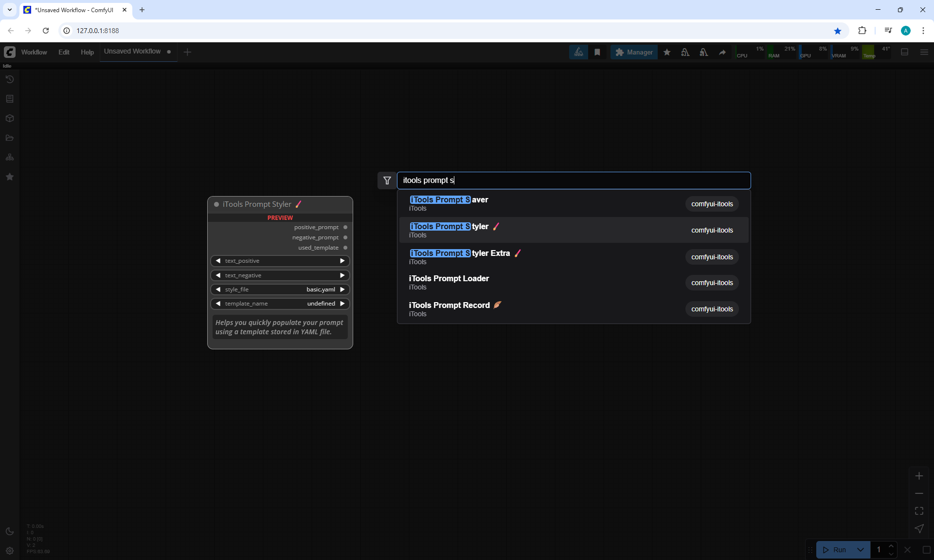Image resolution: width=934 pixels, height=560 pixels.
Task: Expand the Run button dropdown arrow
Action: coord(861,550)
